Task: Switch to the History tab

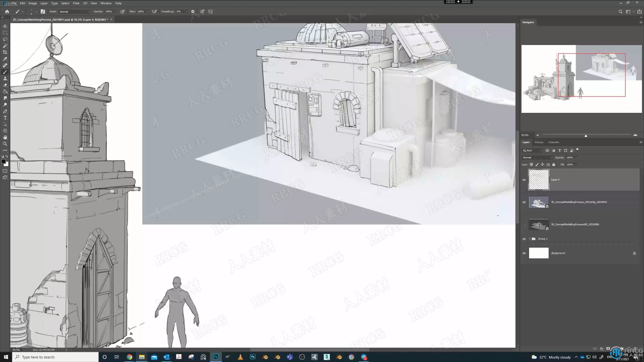Action: coord(539,142)
